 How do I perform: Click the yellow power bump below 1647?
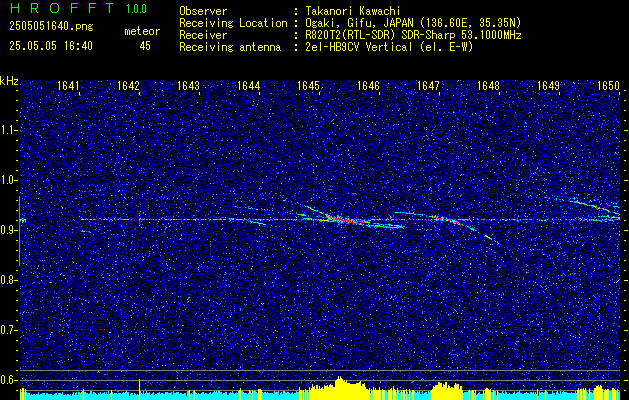pyautogui.click(x=446, y=391)
